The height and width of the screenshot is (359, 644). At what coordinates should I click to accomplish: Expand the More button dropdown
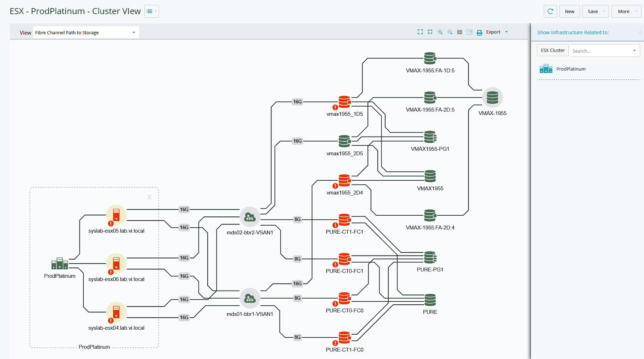click(x=636, y=11)
